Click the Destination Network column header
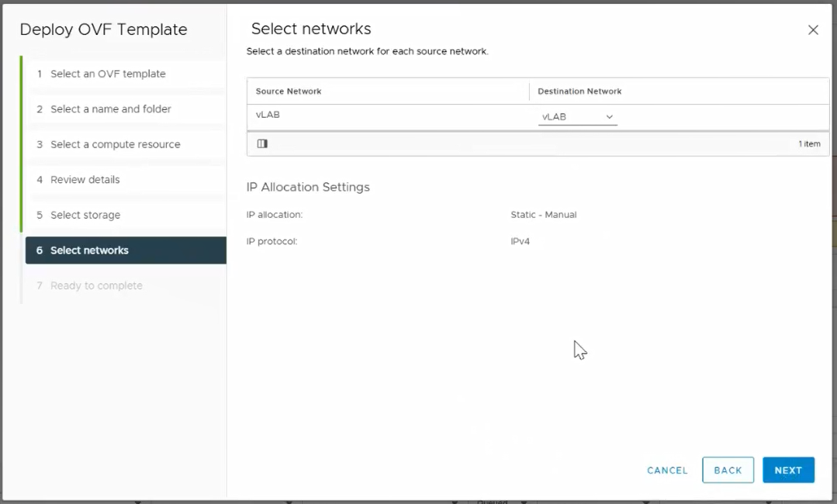837x504 pixels. tap(579, 91)
